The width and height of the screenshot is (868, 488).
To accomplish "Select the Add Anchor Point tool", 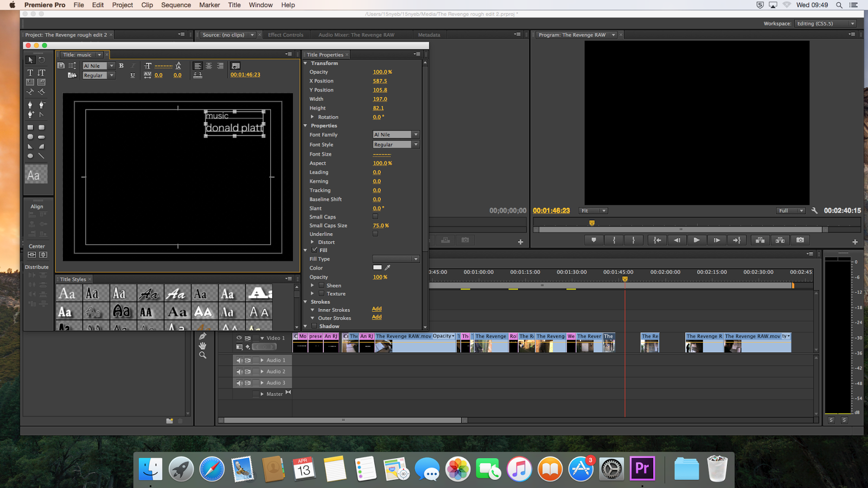I will pos(30,114).
